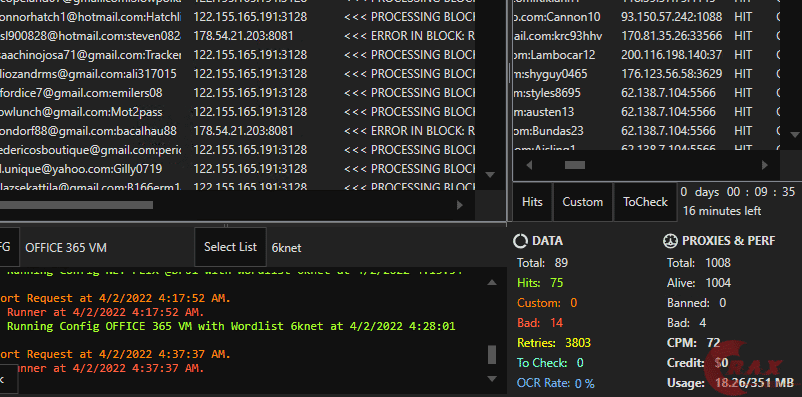This screenshot has height=397, width=802.
Task: Select hit row 170.81.35.26:33566
Action: coord(647,36)
